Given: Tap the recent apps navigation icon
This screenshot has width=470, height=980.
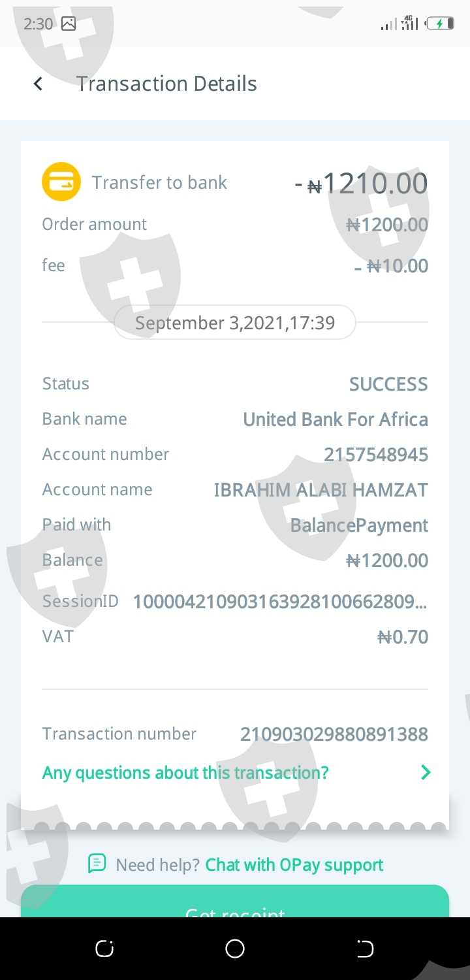Looking at the screenshot, I should pyautogui.click(x=104, y=949).
